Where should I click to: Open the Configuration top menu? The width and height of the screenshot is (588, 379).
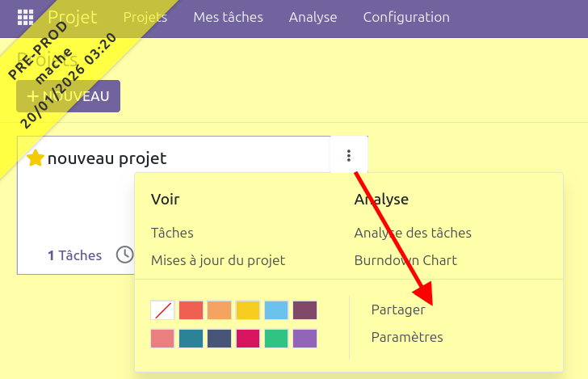point(406,17)
